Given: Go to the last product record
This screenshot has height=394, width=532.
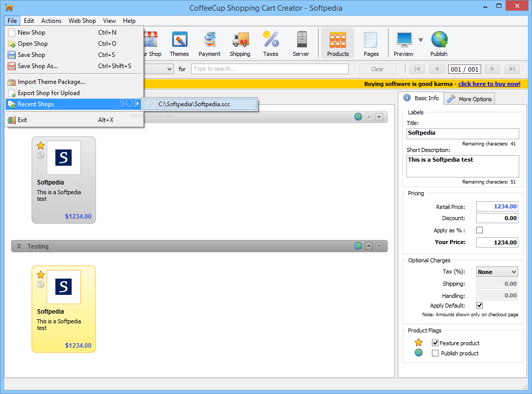Looking at the screenshot, I should tap(512, 69).
